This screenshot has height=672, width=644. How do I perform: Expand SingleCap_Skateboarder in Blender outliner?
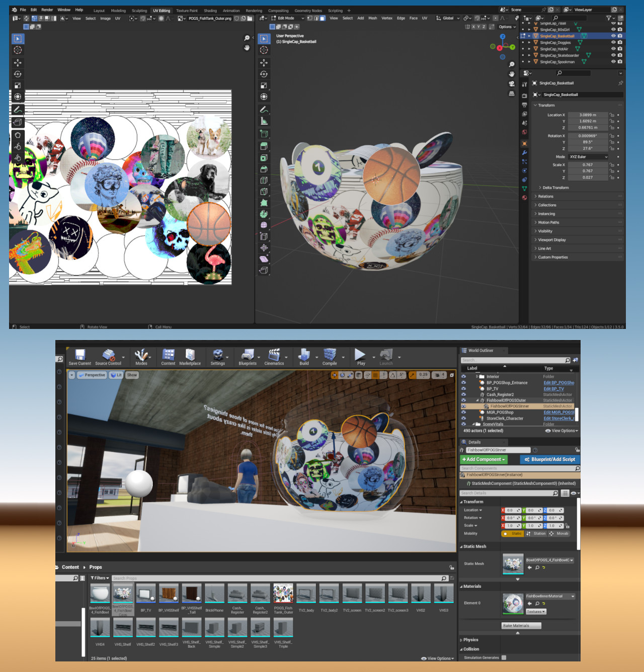click(529, 55)
